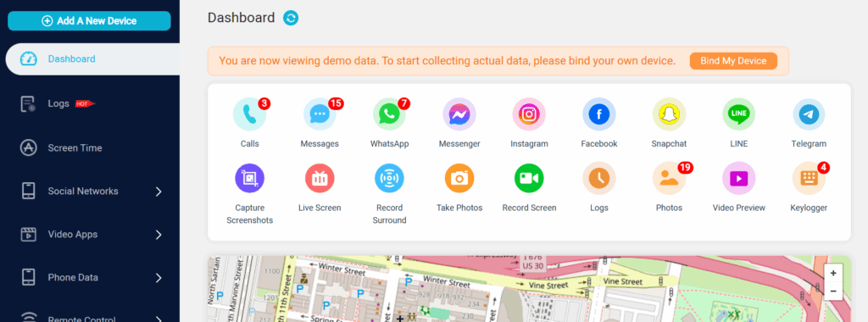Open WhatsApp monitoring icon

389,114
